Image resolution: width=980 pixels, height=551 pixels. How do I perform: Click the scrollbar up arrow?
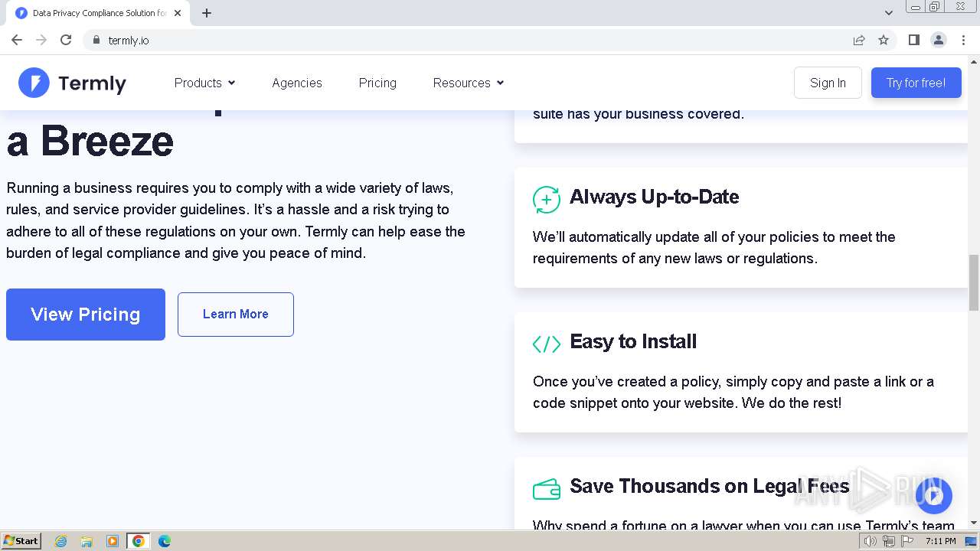973,61
